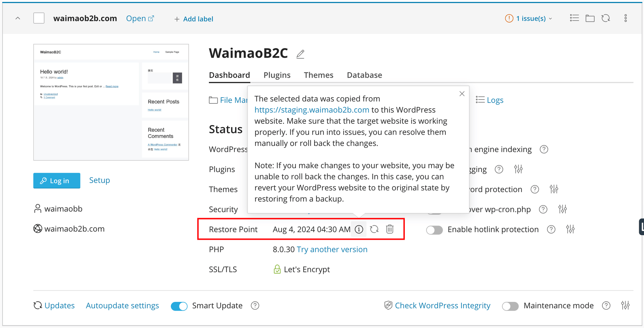Screen dimensions: 644x328
Task: Adjust hotlink protection settings sliders
Action: 570,229
